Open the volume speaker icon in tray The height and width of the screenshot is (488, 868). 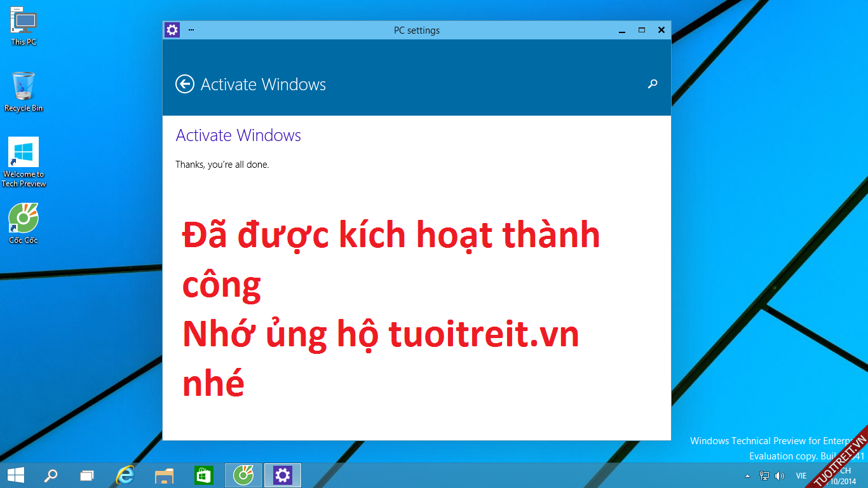(x=780, y=476)
